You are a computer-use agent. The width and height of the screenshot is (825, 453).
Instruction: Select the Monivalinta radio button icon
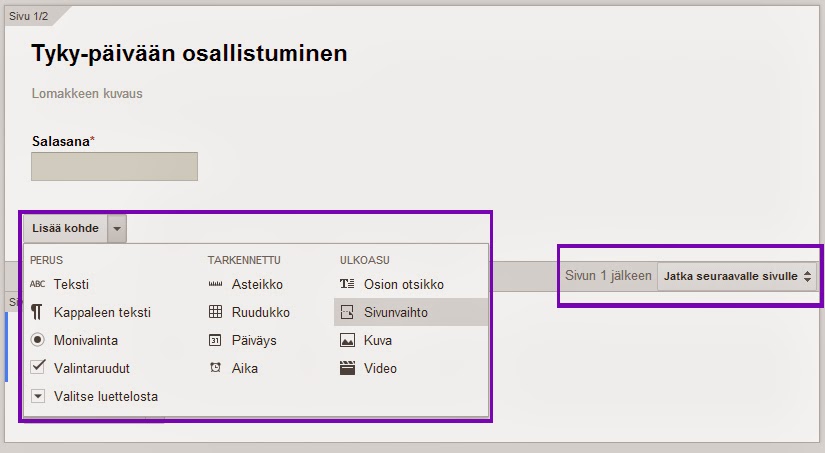point(38,340)
